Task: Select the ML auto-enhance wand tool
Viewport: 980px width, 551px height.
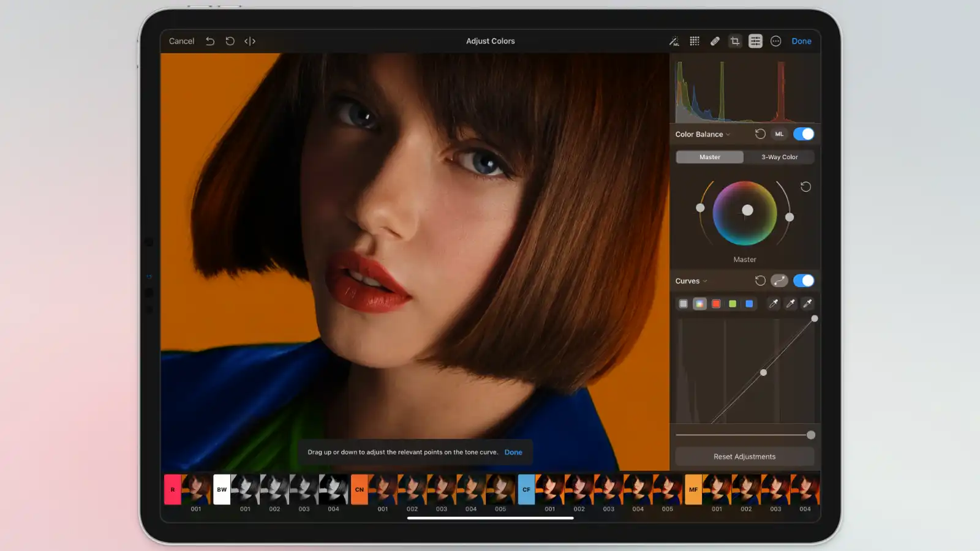Action: (674, 41)
